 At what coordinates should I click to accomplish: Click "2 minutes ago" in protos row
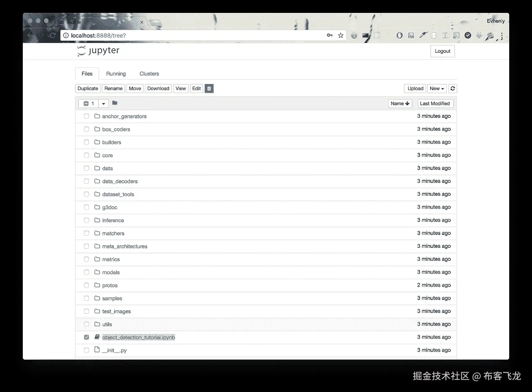434,285
